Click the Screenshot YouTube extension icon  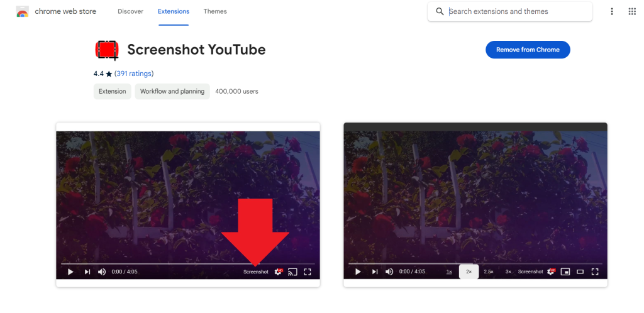coord(107,50)
